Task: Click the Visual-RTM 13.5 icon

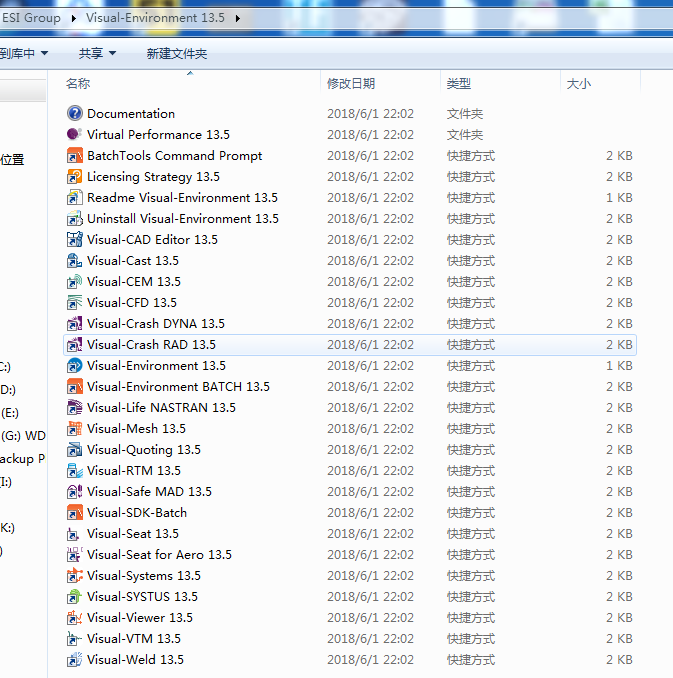Action: tap(74, 470)
